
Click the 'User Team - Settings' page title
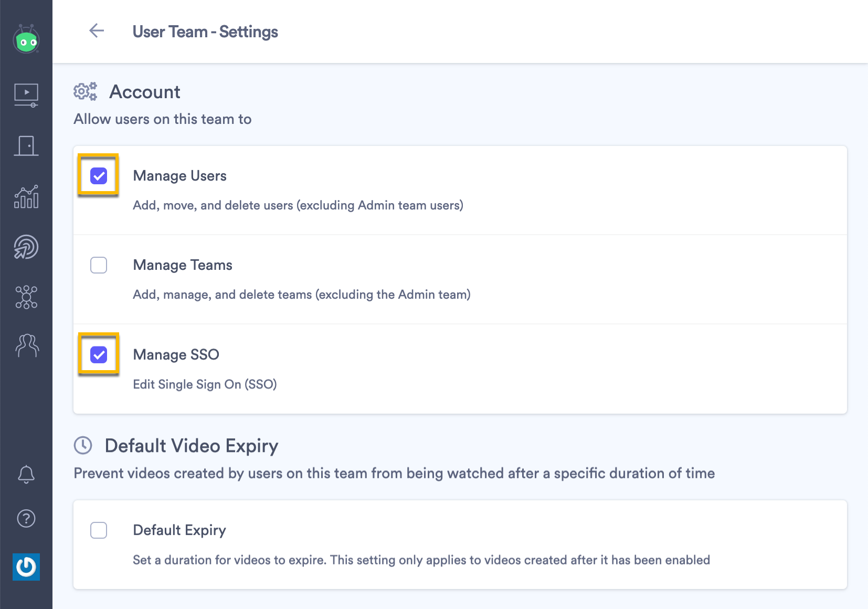pyautogui.click(x=205, y=31)
